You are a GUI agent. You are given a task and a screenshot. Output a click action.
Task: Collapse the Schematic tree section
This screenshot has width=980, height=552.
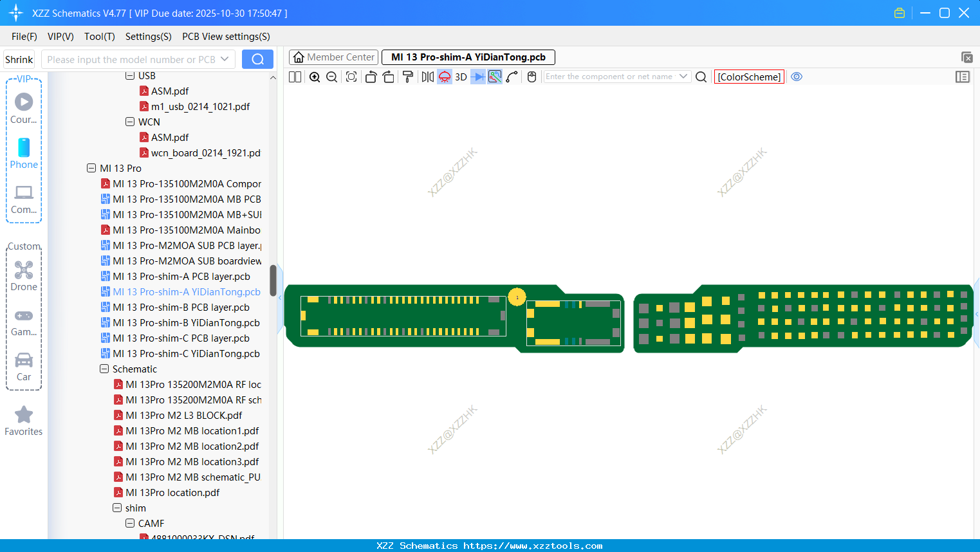coord(104,369)
